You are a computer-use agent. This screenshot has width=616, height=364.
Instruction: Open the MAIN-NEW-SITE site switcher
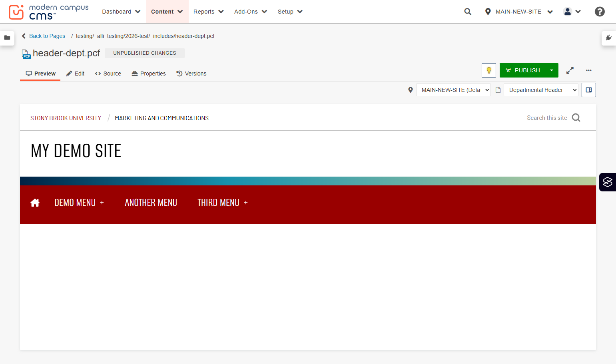(519, 12)
